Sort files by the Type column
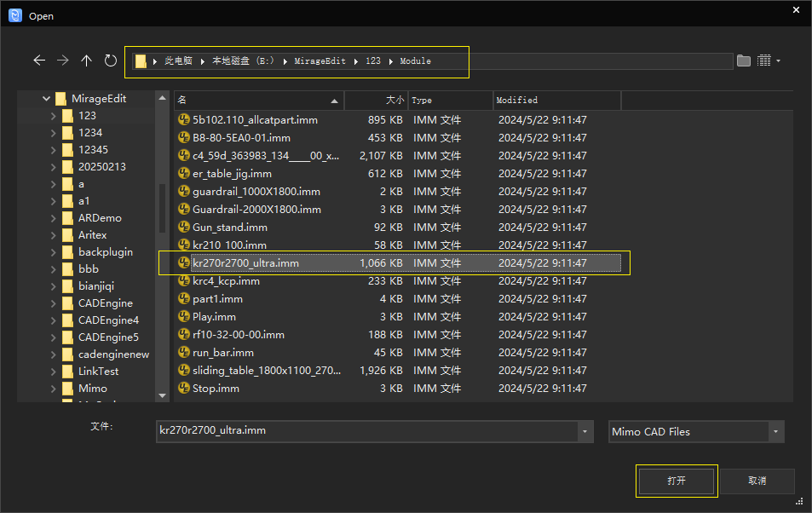This screenshot has width=812, height=513. point(450,101)
